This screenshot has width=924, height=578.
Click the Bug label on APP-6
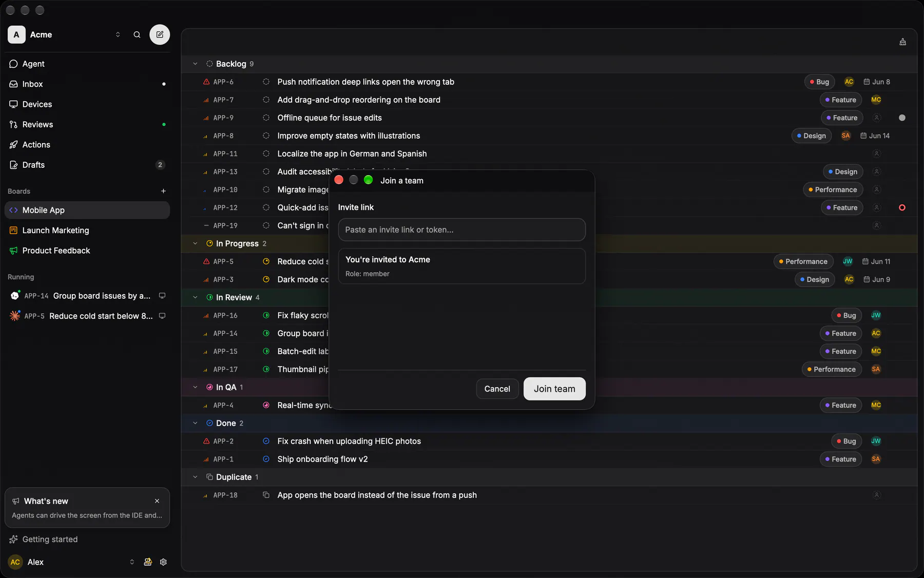point(819,82)
